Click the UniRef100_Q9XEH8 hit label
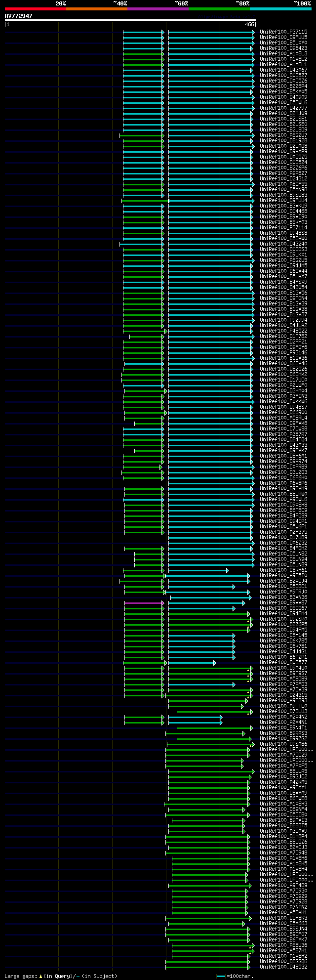This screenshot has height=980, width=316. click(x=283, y=505)
